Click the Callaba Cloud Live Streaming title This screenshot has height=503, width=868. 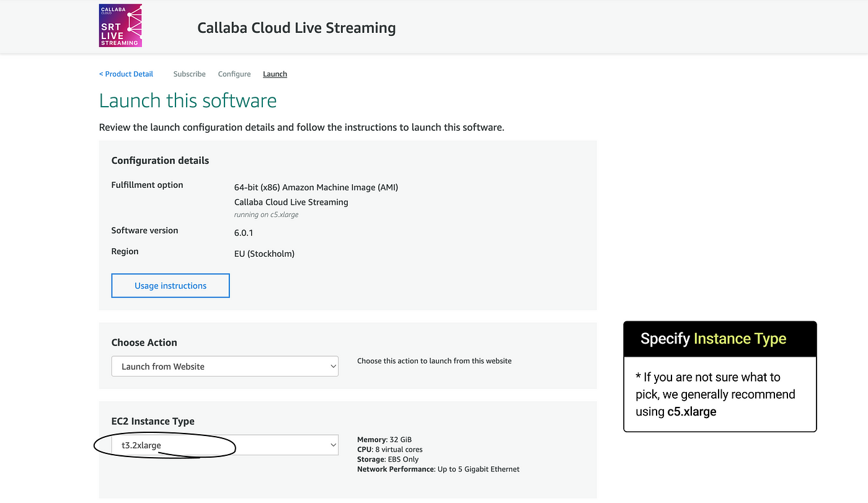pos(296,28)
